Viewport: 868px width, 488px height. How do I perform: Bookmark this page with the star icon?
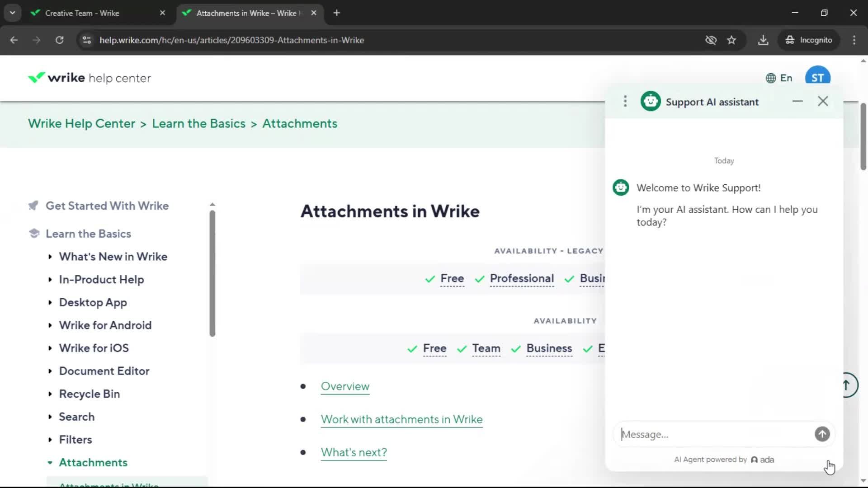pyautogui.click(x=731, y=40)
